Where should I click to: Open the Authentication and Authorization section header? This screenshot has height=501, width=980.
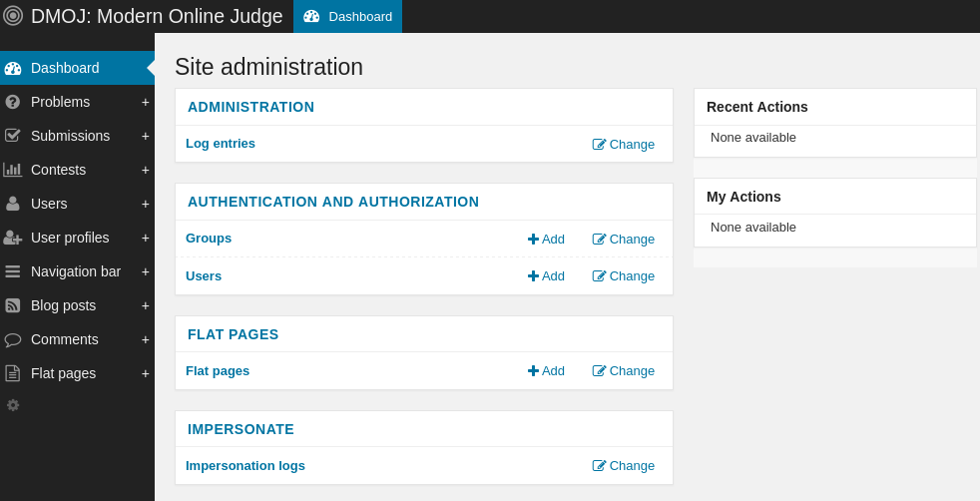click(333, 202)
